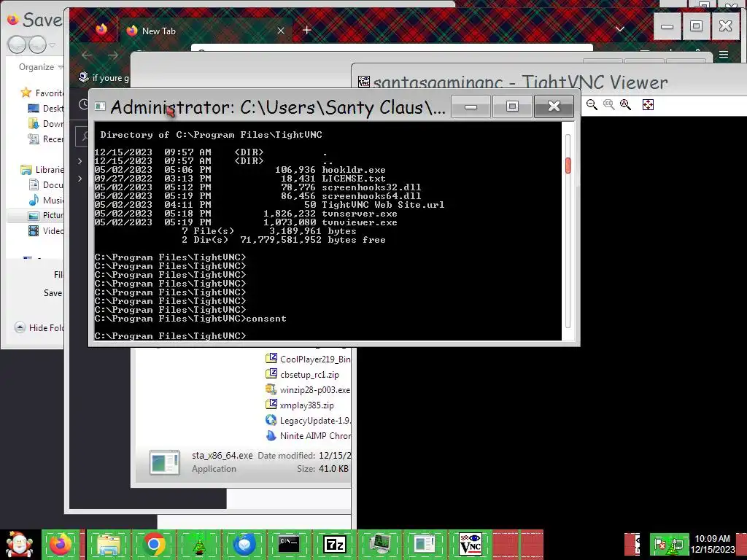Click the navigation history dropdown arrow in Save dialog
This screenshot has width=747, height=560.
[x=53, y=45]
